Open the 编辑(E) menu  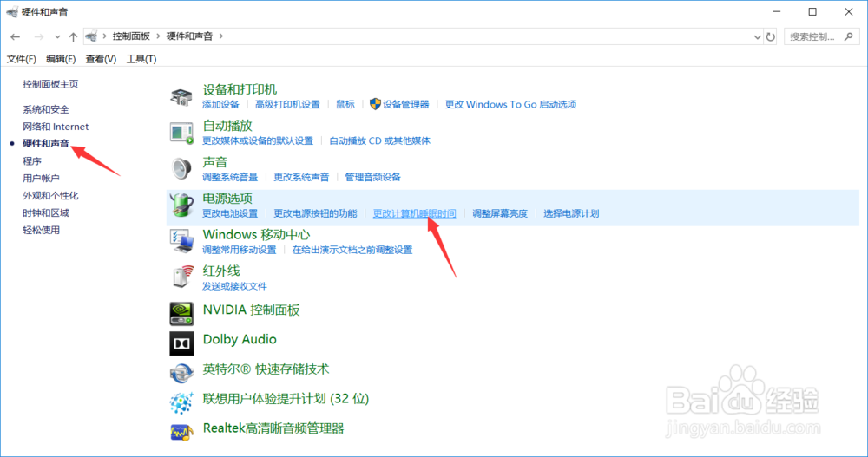[x=61, y=59]
